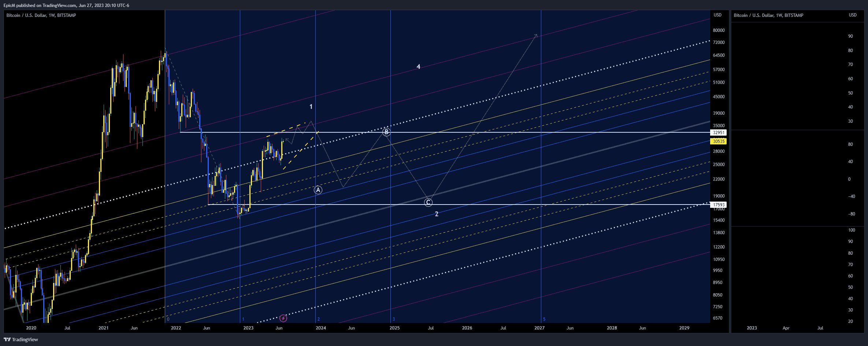Click the 2023 label on the right panel axis
Screen dimensions: 868x346
(752, 328)
